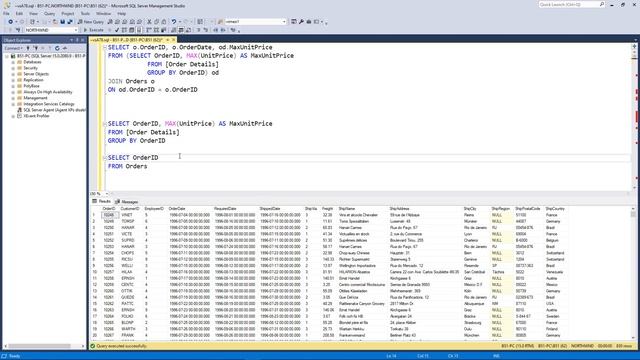The image size is (640, 360).
Task: Click in the Quick Launch search box
Action: pyautogui.click(x=571, y=4)
